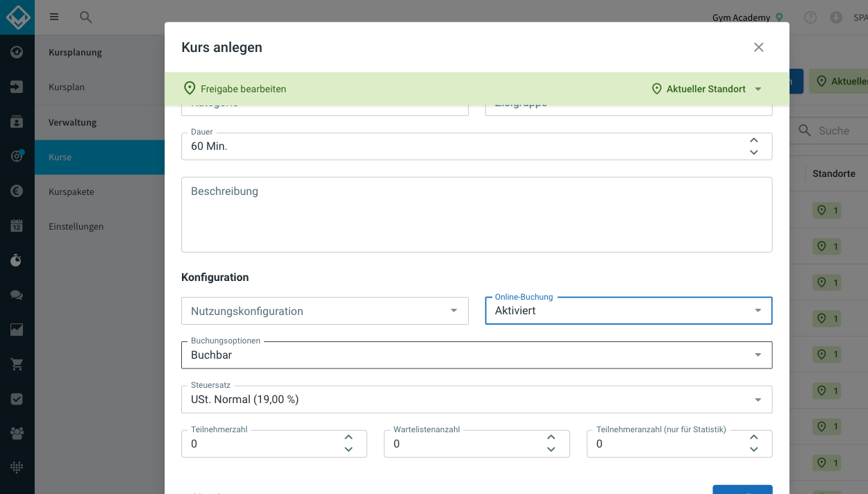Open the dashboard gauge icon in sidebar
The width and height of the screenshot is (868, 494).
tap(17, 52)
